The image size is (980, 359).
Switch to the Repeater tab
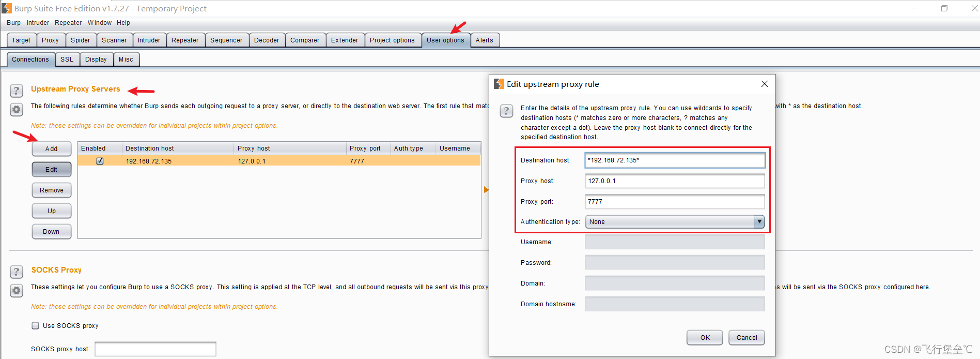point(185,40)
